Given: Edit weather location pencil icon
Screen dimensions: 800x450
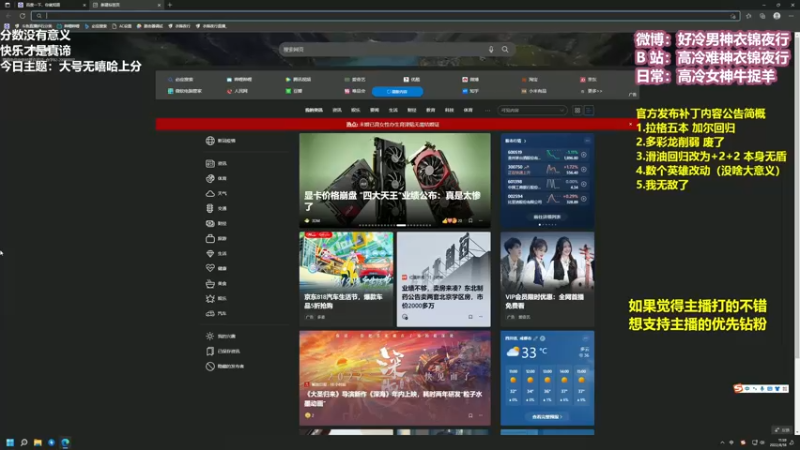Looking at the screenshot, I should click(536, 338).
